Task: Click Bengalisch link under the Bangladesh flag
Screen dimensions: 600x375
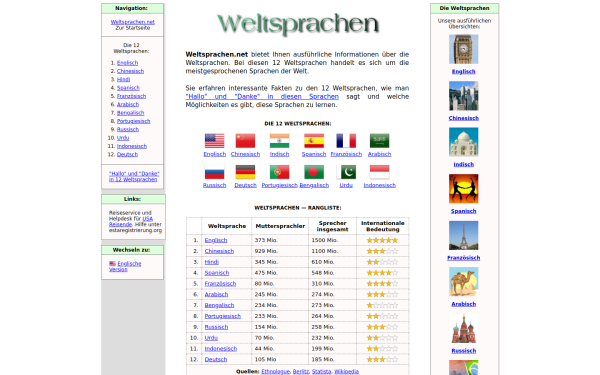Action: pyautogui.click(x=314, y=186)
